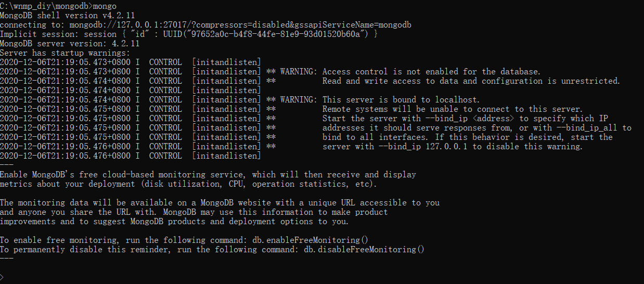Click the 'Remote systems will be unable' line
644x284 pixels.
tap(452, 109)
